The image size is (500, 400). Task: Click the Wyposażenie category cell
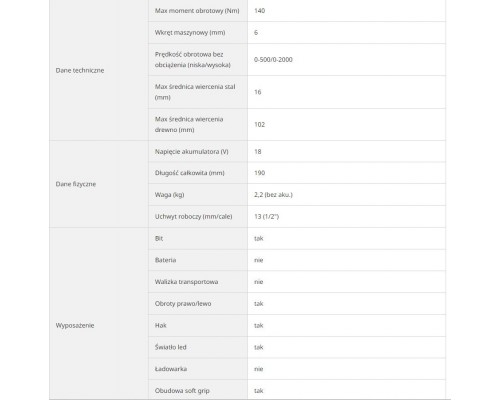click(99, 314)
